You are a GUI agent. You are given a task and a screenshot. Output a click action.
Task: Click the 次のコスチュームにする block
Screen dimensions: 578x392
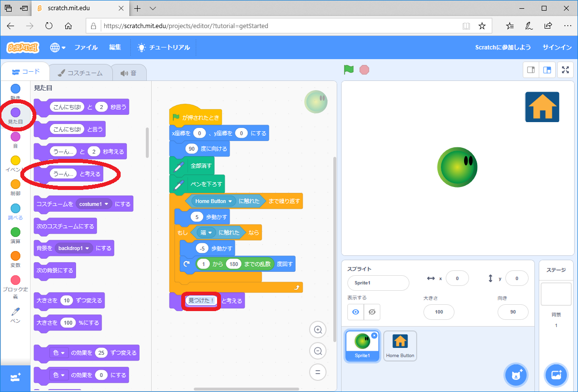tap(65, 226)
